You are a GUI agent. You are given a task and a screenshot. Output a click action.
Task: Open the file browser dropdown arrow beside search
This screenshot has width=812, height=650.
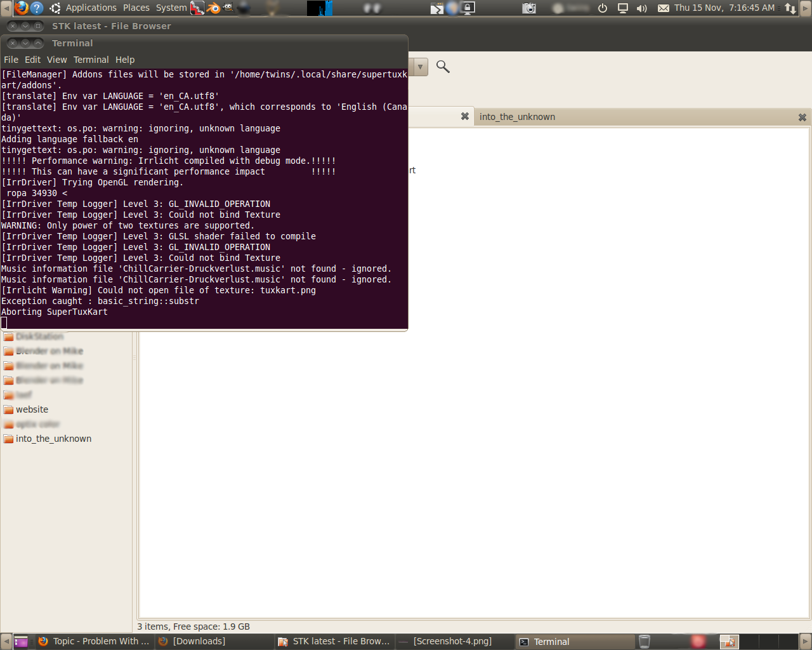click(420, 67)
